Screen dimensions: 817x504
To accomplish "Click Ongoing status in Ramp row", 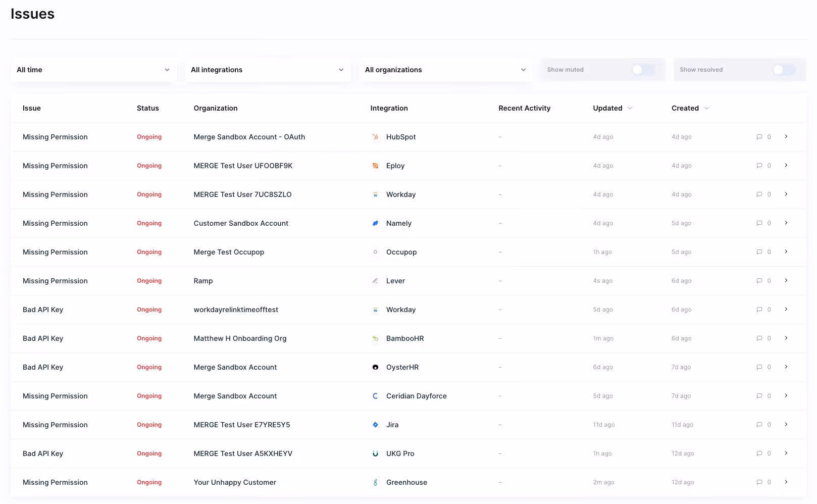I will point(149,281).
